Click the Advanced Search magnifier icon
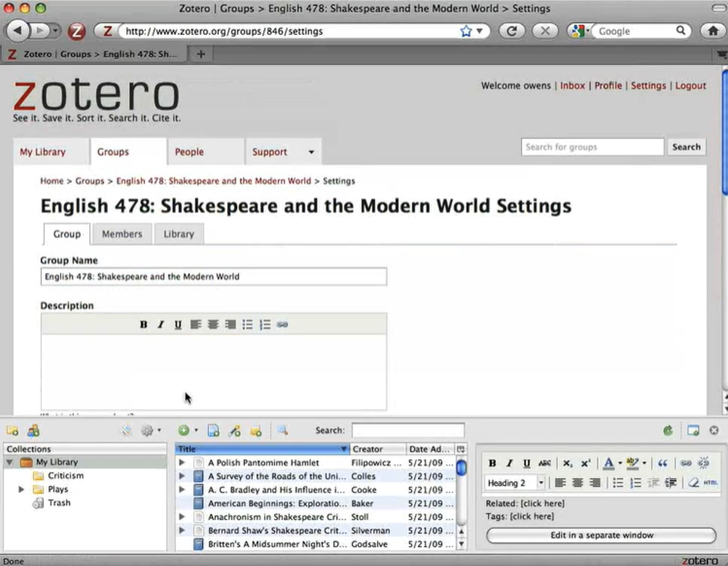This screenshot has height=566, width=728. [283, 430]
